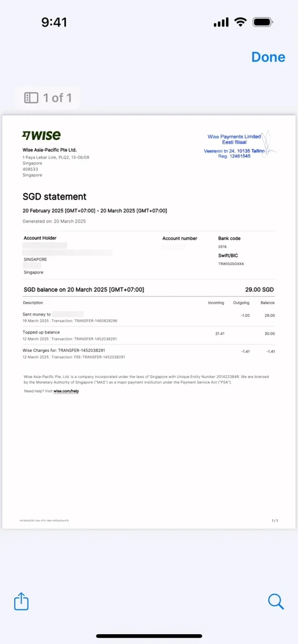Tap the search magnifier icon
This screenshot has height=644, width=298.
coord(276,602)
